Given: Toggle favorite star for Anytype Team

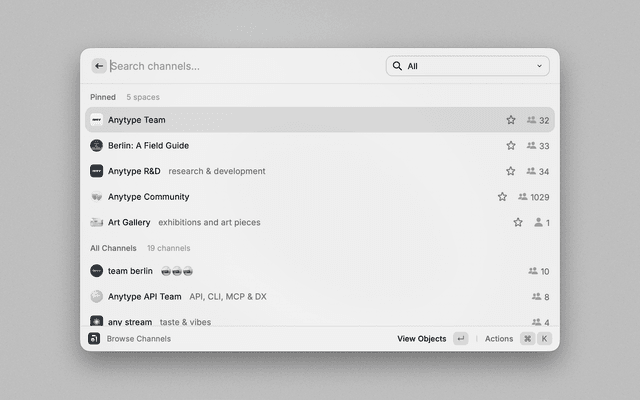Looking at the screenshot, I should pos(511,120).
